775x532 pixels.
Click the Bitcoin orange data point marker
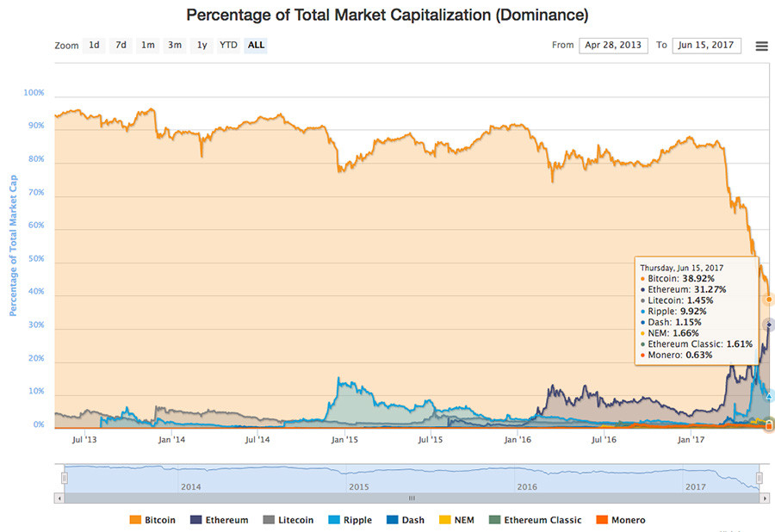click(x=769, y=300)
